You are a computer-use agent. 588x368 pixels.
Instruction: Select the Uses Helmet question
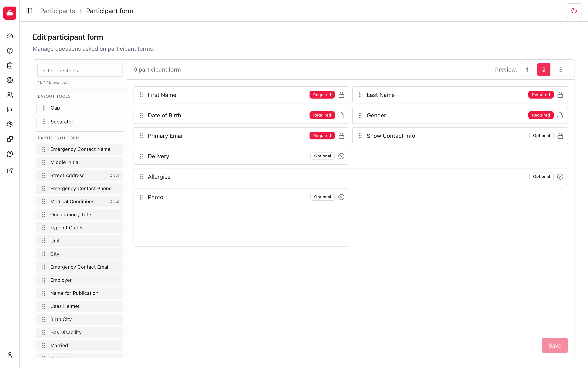[80, 306]
